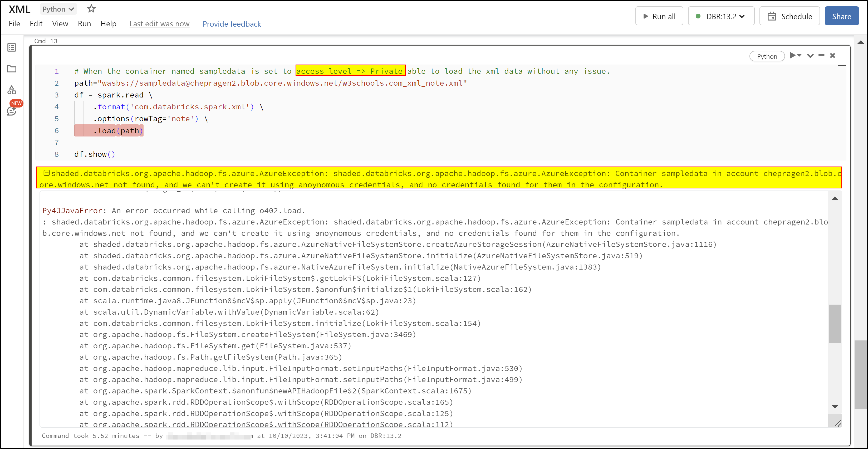The width and height of the screenshot is (868, 449).
Task: Jump to next cell with the down chevron
Action: pos(810,56)
